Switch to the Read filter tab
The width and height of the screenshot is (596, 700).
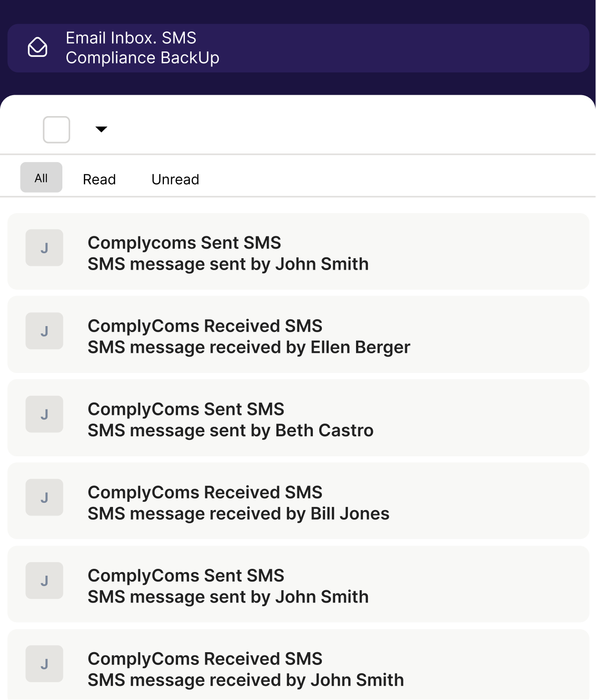click(x=99, y=179)
